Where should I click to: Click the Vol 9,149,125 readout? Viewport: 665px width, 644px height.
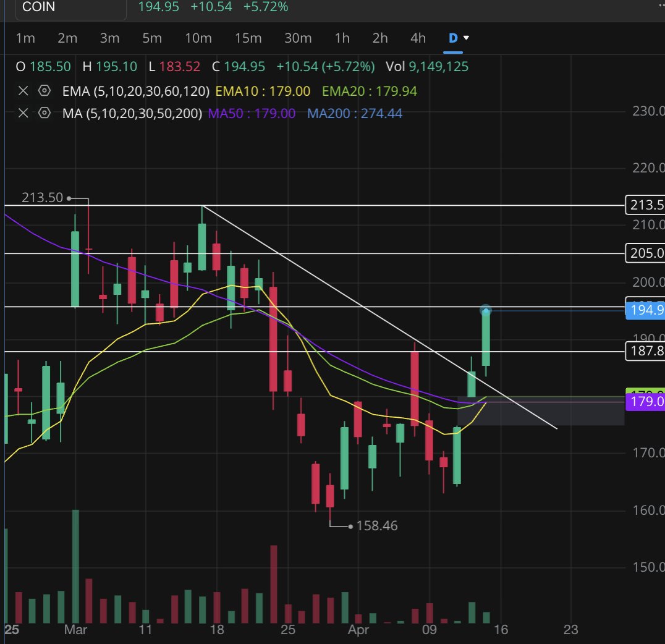click(x=426, y=67)
